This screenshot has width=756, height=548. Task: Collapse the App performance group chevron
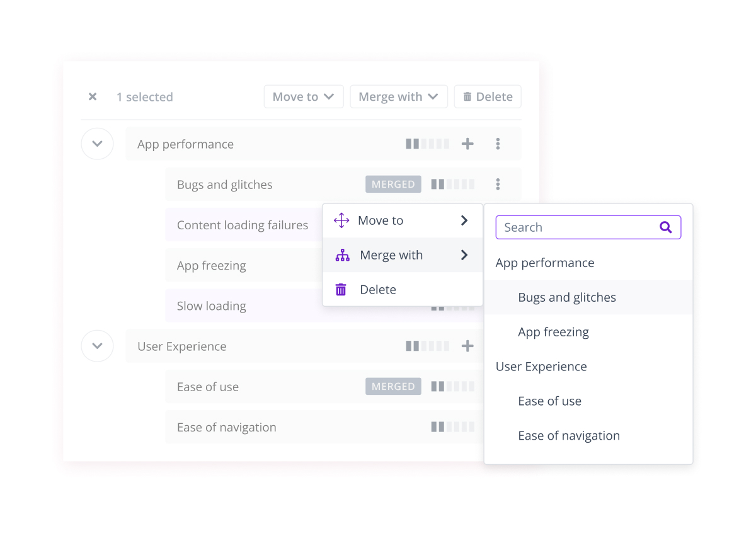97,144
